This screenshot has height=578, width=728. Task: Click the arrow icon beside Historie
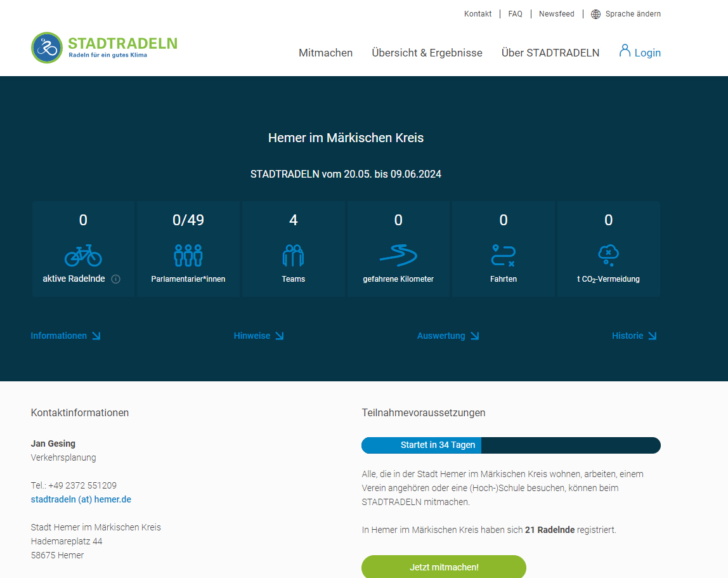click(653, 336)
